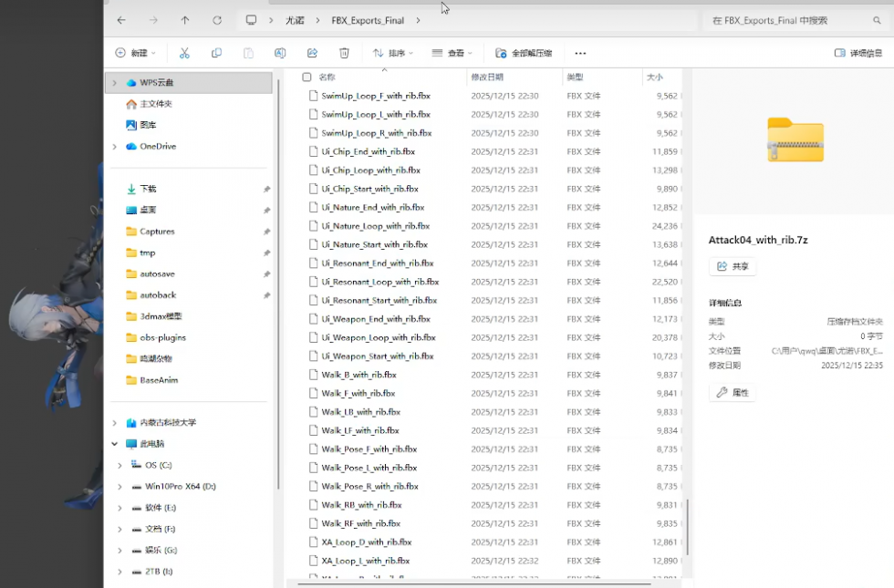The width and height of the screenshot is (894, 588).
Task: Unpin the 下载 folder using its pin icon
Action: click(x=266, y=190)
